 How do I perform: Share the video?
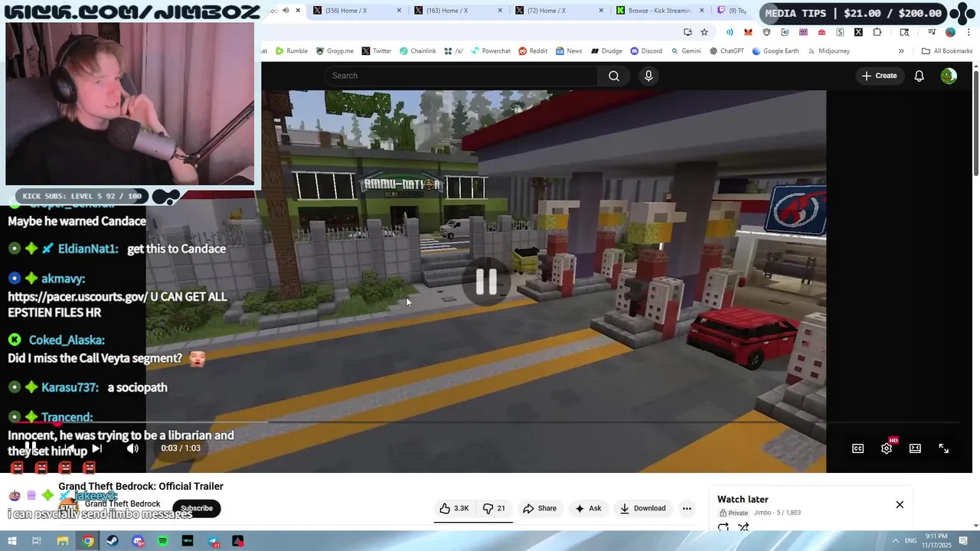[x=540, y=508]
